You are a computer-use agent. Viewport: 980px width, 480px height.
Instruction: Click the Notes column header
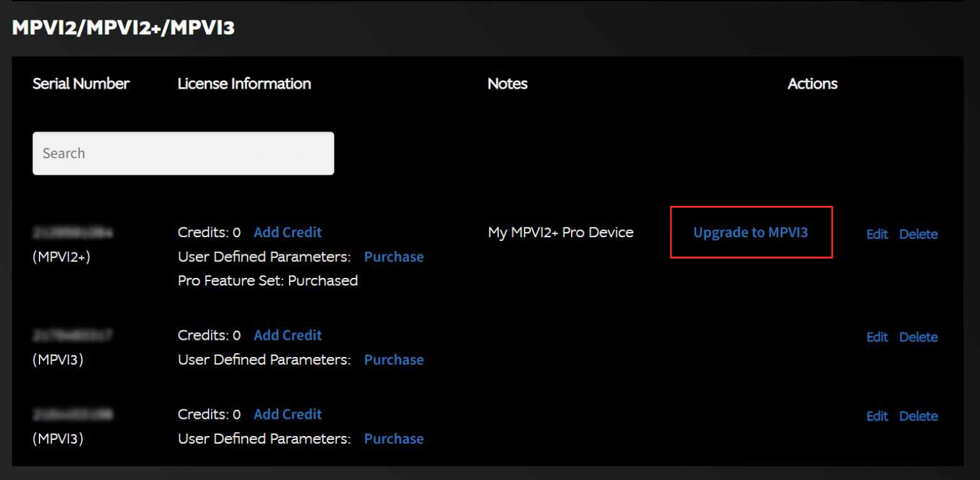(x=507, y=84)
